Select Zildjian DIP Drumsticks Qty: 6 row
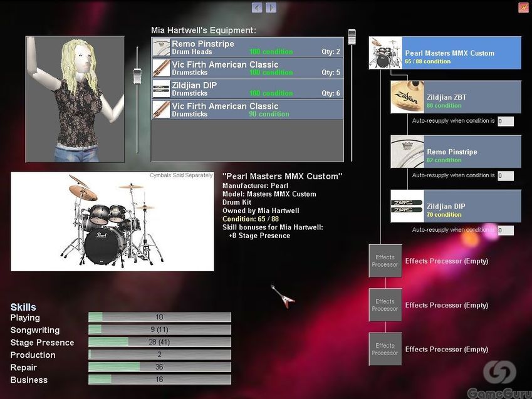The height and width of the screenshot is (399, 532). pyautogui.click(x=248, y=89)
